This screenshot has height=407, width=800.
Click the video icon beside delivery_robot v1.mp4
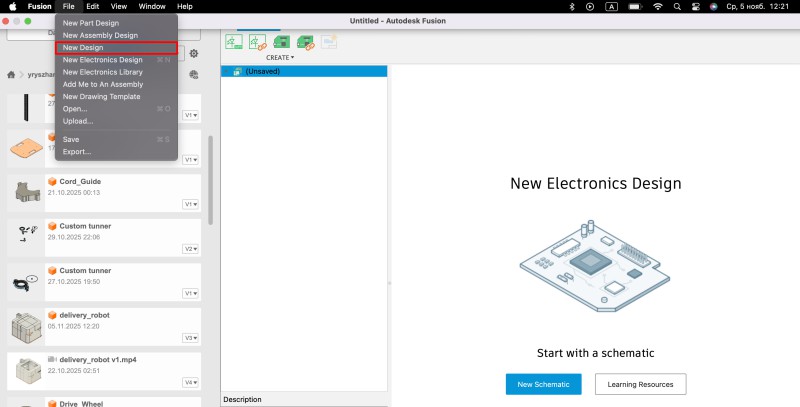[x=52, y=360]
